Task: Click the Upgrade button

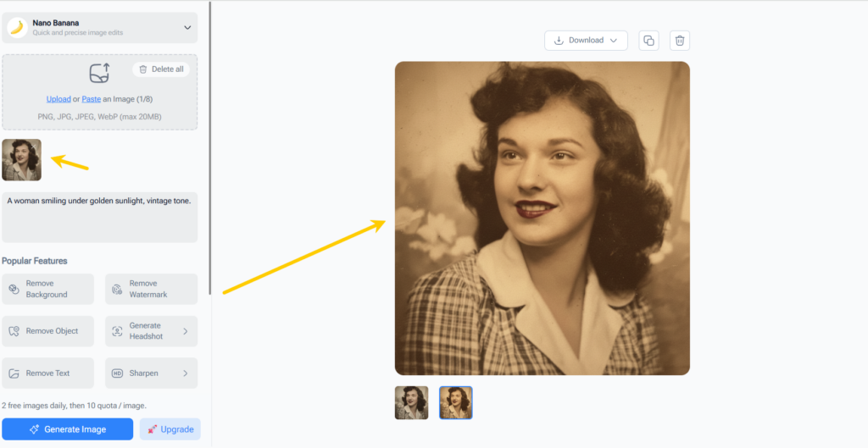Action: coord(170,429)
